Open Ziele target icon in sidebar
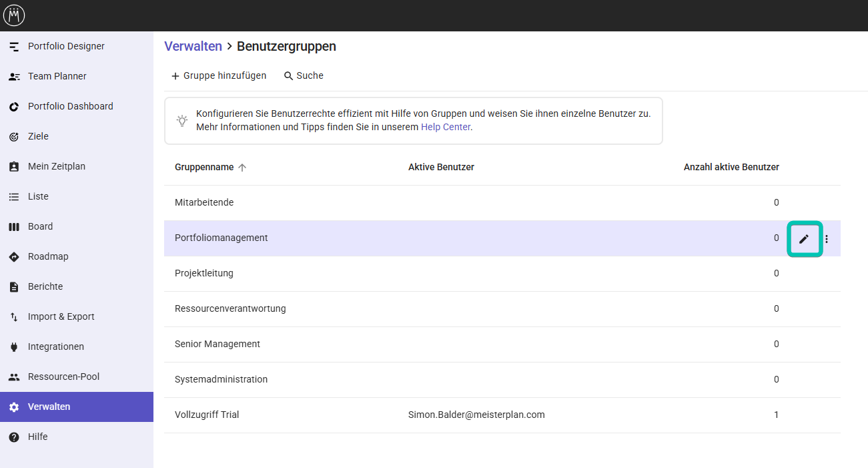 coord(14,137)
